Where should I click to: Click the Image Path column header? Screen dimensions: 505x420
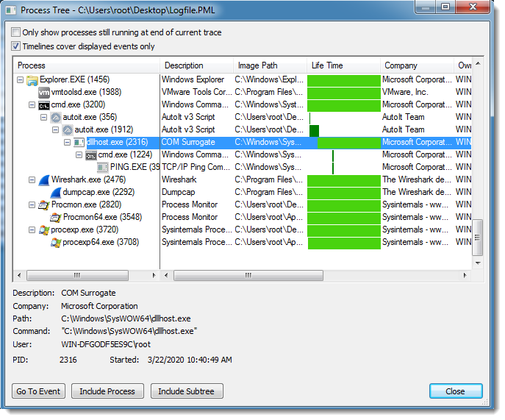coord(270,65)
